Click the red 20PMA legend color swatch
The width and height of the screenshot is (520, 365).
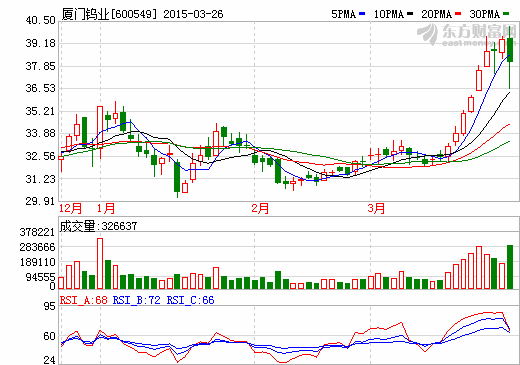click(458, 14)
